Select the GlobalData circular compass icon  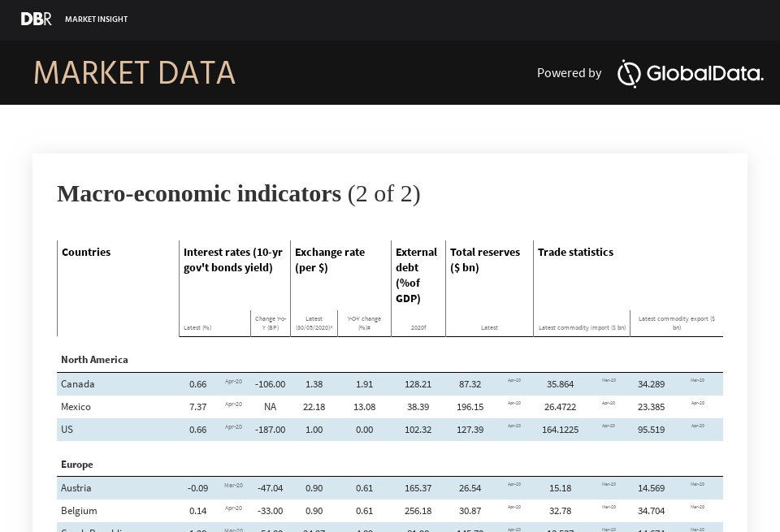[628, 74]
